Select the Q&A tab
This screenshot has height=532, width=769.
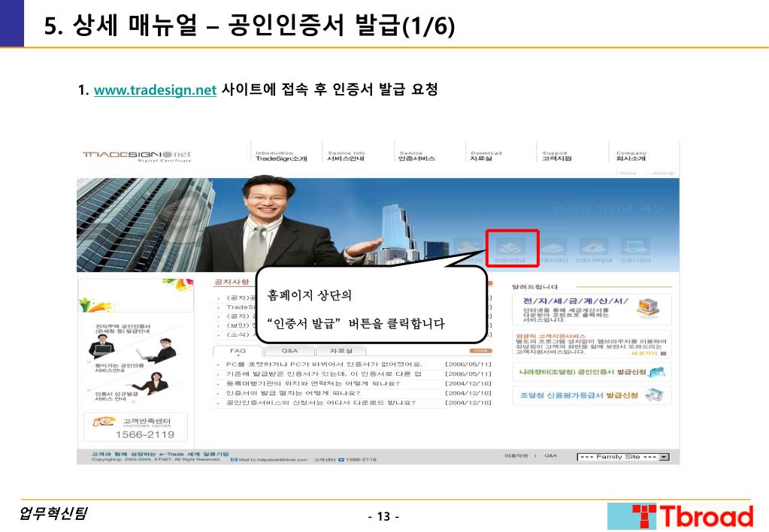click(x=289, y=351)
